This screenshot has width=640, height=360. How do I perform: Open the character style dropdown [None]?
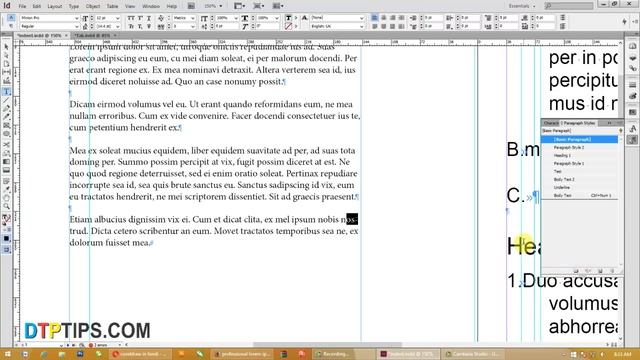click(x=361, y=18)
